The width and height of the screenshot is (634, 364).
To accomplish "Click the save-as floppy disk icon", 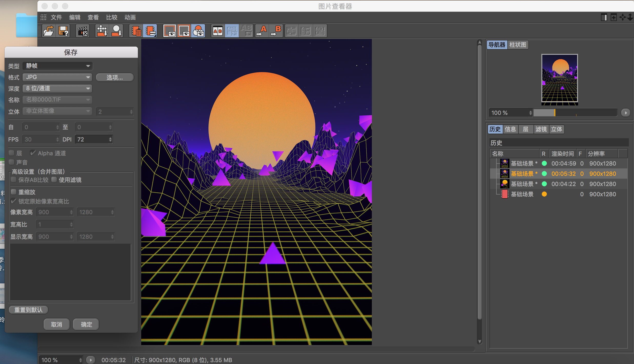I will click(63, 31).
